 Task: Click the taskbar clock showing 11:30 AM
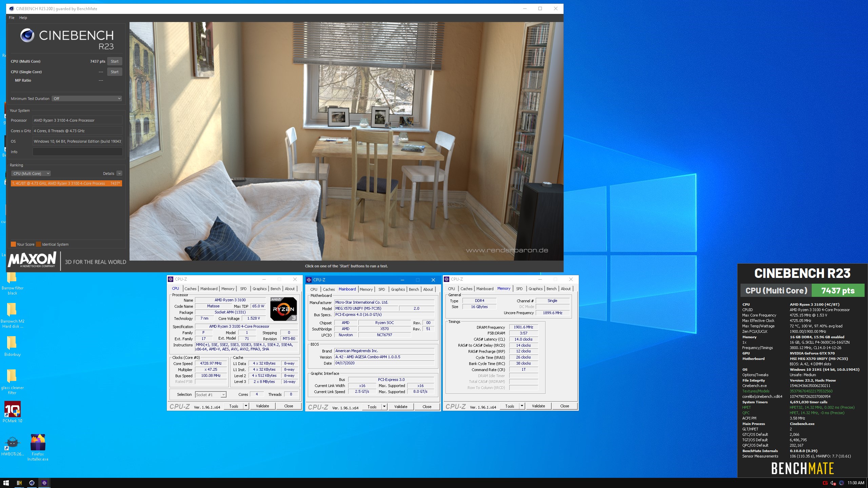point(856,483)
